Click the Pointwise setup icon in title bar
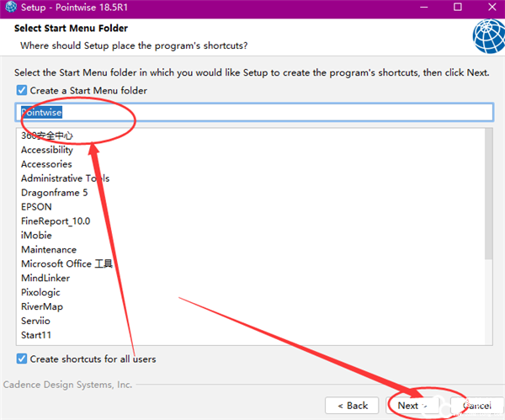 click(11, 7)
